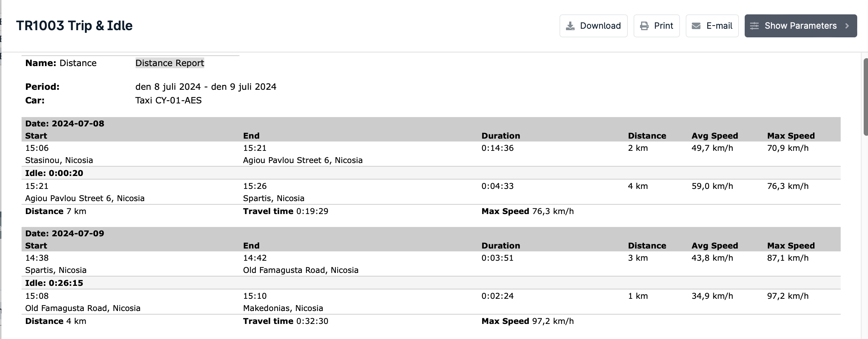The height and width of the screenshot is (339, 868).
Task: Click the Old Famagusta Road end address
Action: [x=301, y=270]
